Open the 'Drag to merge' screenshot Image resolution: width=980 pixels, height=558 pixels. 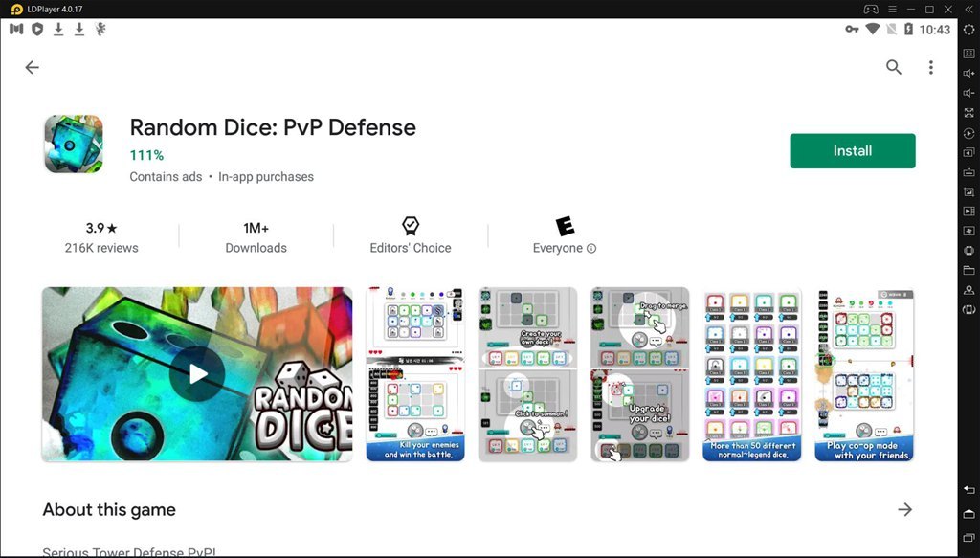[x=639, y=374]
